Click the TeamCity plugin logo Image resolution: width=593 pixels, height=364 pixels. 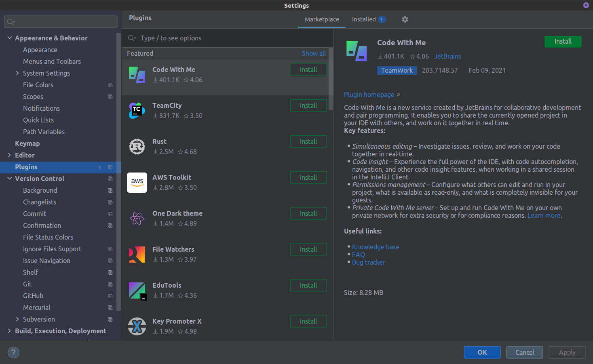pyautogui.click(x=137, y=110)
